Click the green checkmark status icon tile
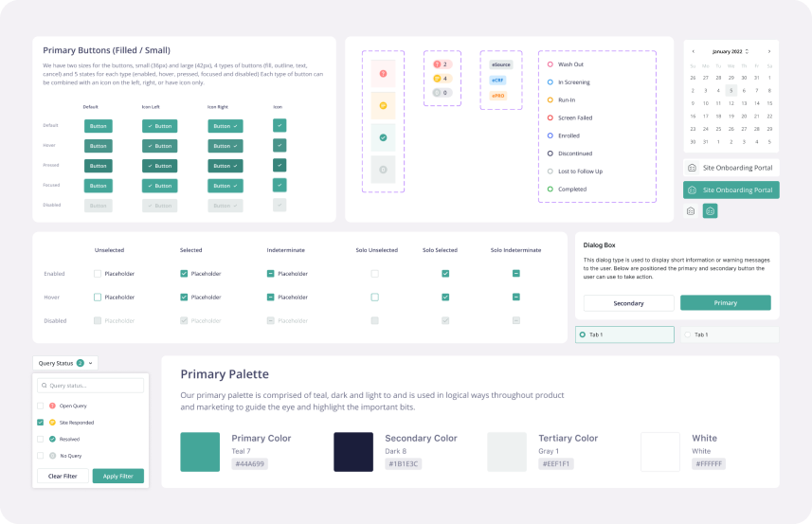 pos(383,137)
